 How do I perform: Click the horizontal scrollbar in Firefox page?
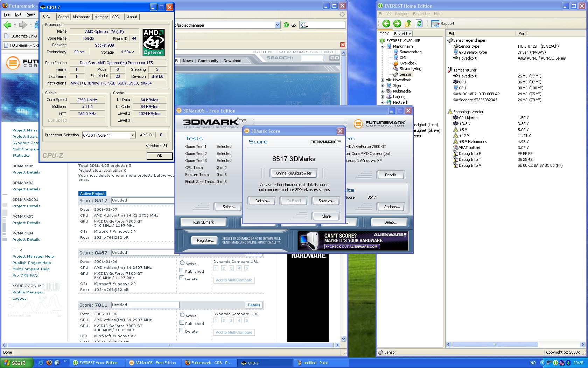click(170, 345)
